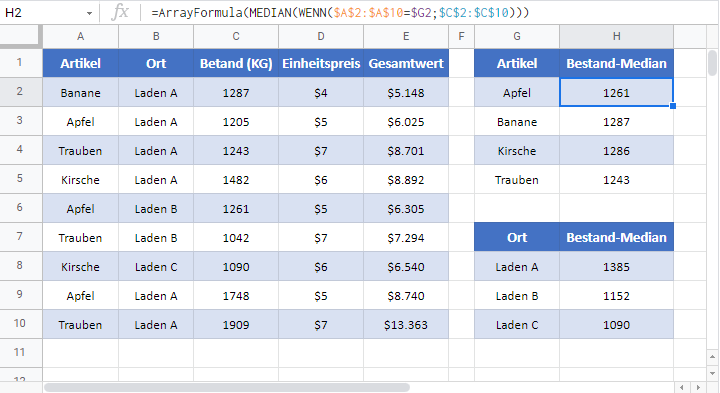Select the cell with value 1042
This screenshot has height=393, width=720.
click(x=236, y=237)
